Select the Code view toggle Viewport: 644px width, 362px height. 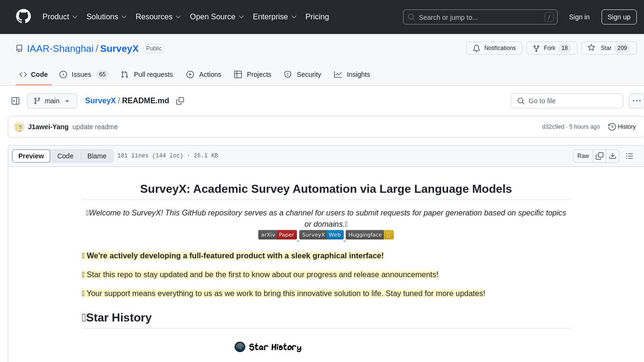[65, 156]
